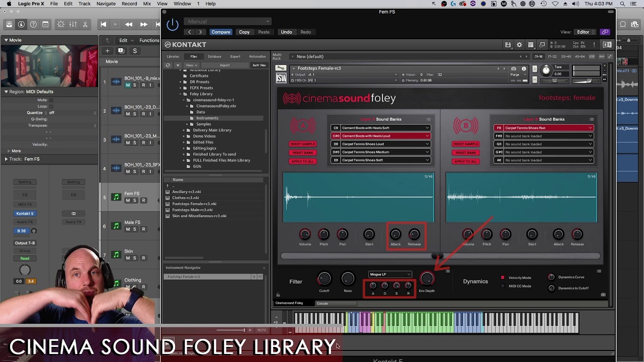Click Layer B APPLY TO ALL button

465,161
